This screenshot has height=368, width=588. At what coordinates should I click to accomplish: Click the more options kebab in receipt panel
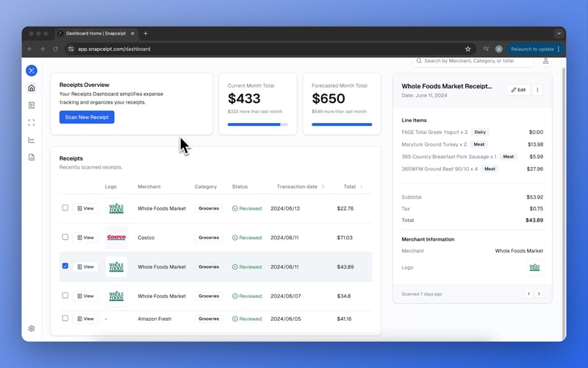pos(537,90)
